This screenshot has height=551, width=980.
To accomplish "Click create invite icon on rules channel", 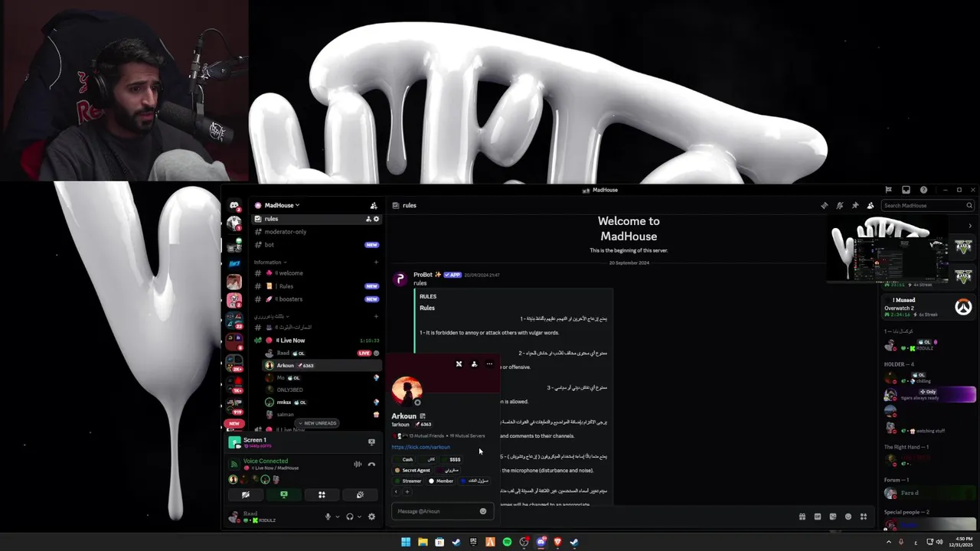I will pos(368,219).
